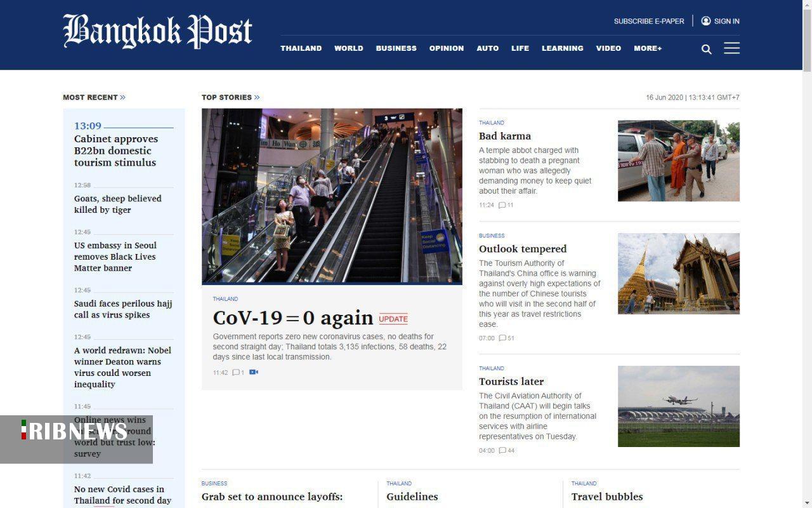Open the BUSINESS menu item
This screenshot has height=508, width=812.
tap(396, 48)
